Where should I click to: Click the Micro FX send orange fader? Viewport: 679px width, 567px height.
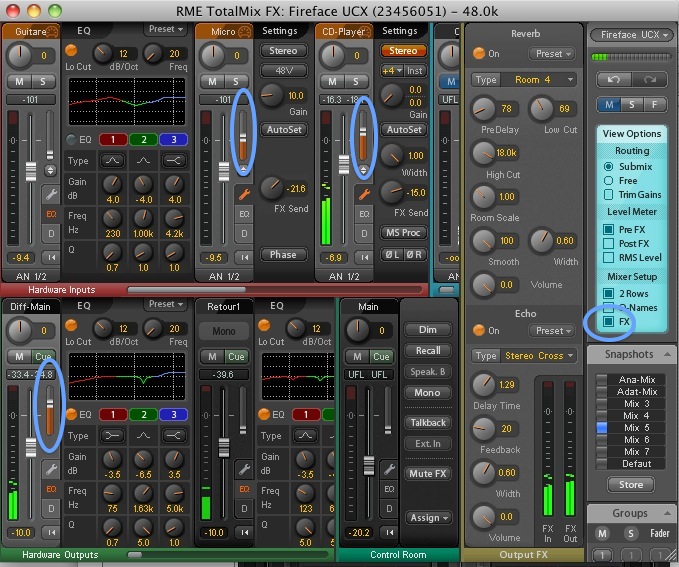pyautogui.click(x=243, y=139)
